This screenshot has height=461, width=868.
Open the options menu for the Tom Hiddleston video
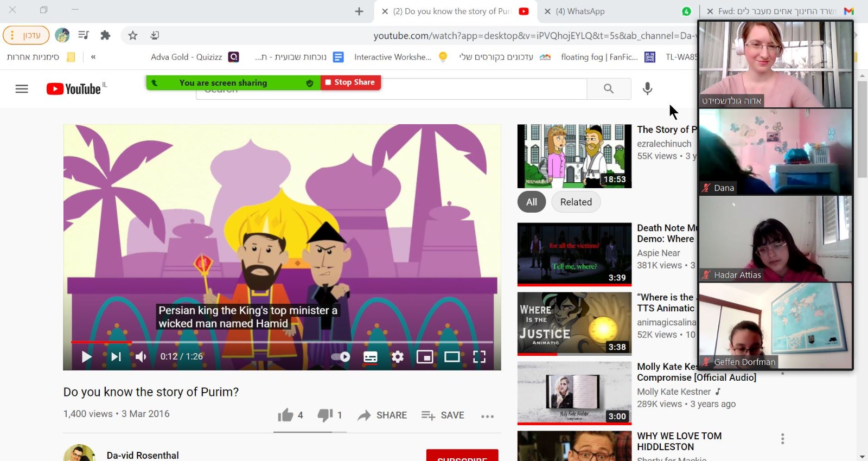(782, 439)
